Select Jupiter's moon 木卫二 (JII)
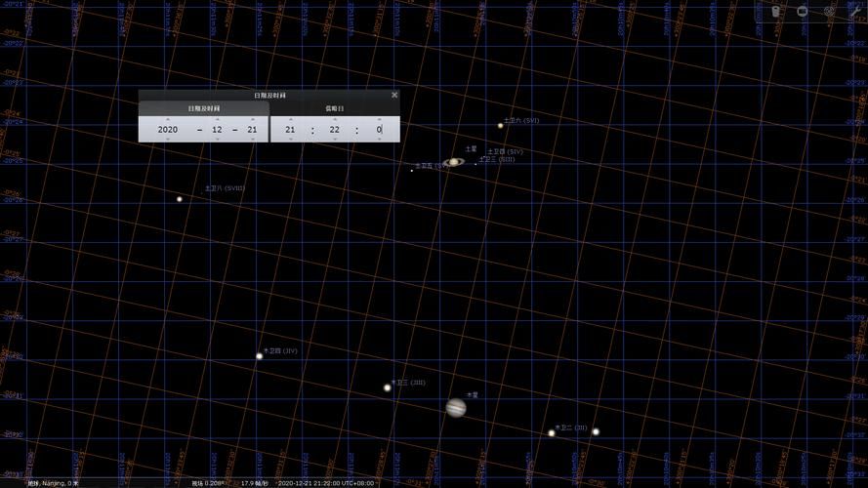Screen dimensions: 868x488 point(552,433)
